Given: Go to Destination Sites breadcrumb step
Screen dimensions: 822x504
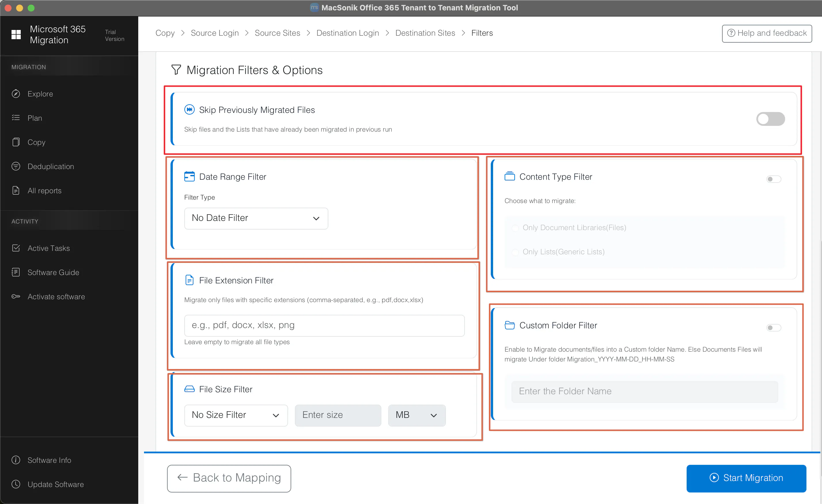Looking at the screenshot, I should [x=425, y=33].
